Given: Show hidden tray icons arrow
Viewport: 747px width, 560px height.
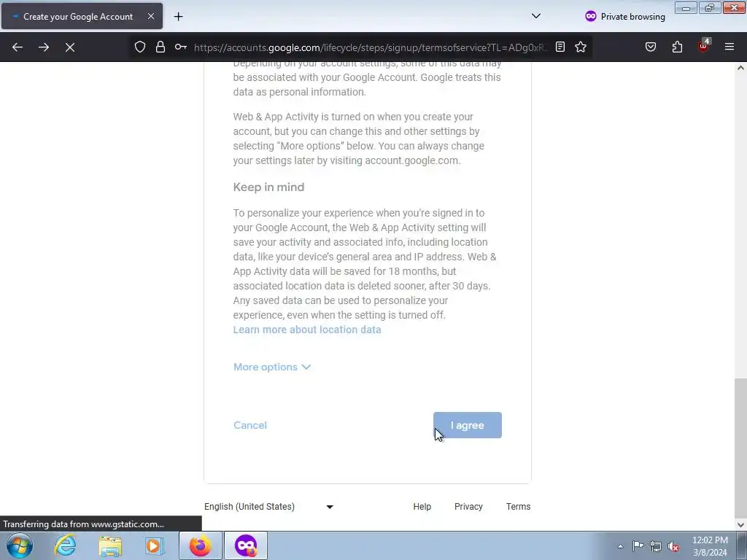Looking at the screenshot, I should pyautogui.click(x=620, y=546).
